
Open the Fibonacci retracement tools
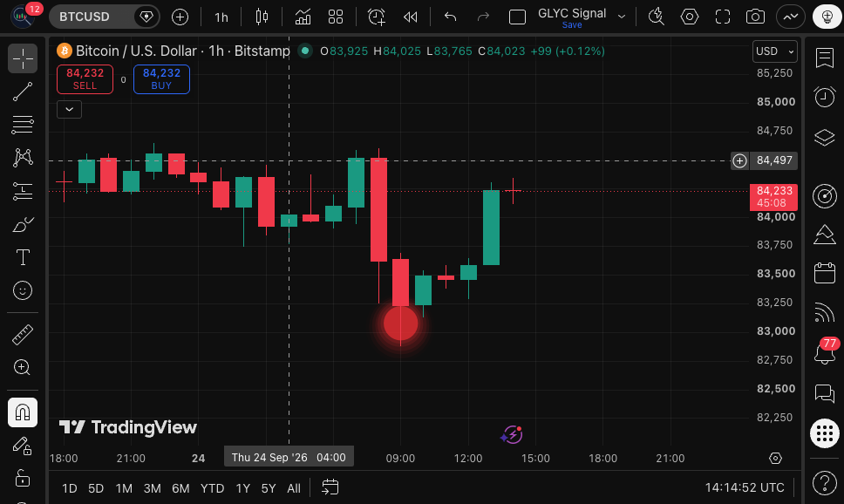pyautogui.click(x=23, y=125)
